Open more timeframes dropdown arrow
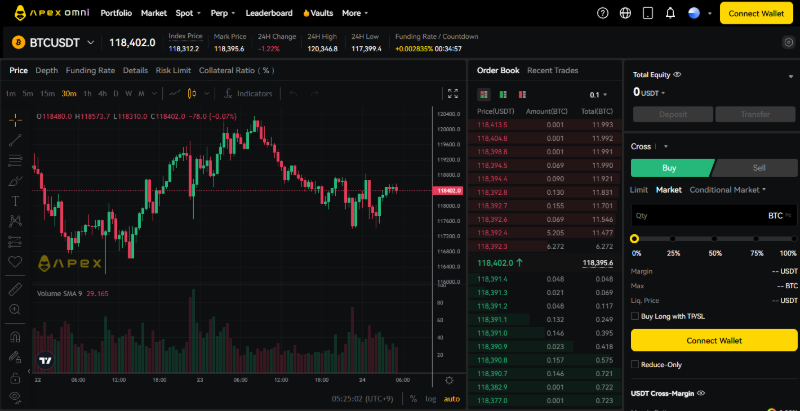 point(154,93)
